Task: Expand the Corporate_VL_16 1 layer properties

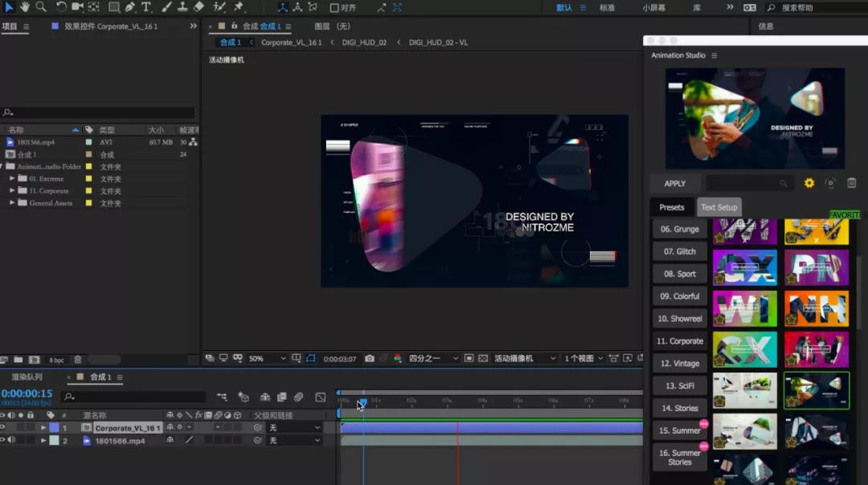Action: pos(43,427)
